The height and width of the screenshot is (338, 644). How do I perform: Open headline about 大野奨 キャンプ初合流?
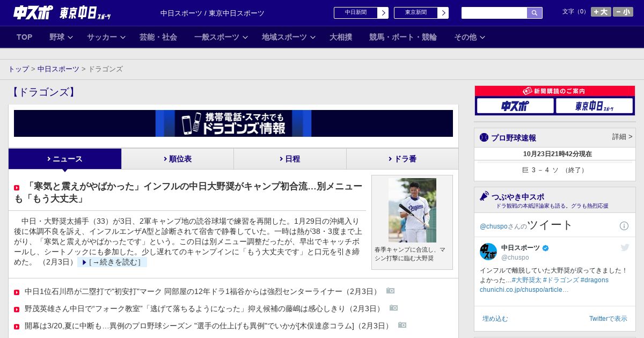pyautogui.click(x=188, y=192)
